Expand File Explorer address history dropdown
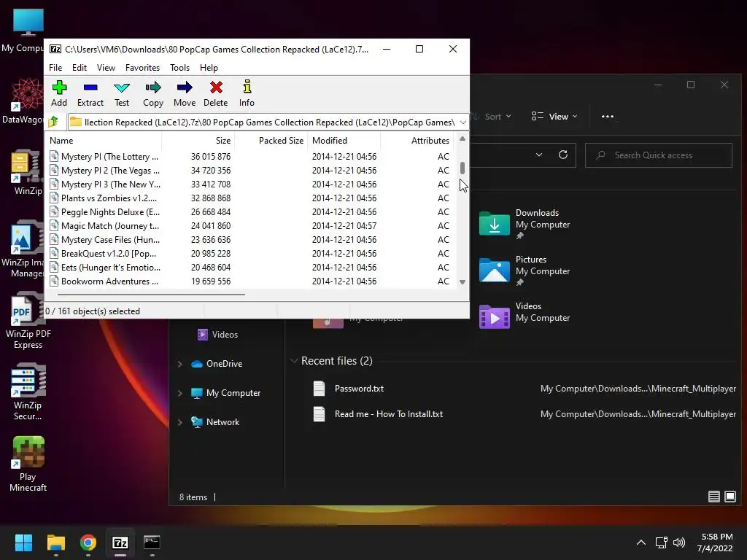This screenshot has height=560, width=747. coord(539,155)
